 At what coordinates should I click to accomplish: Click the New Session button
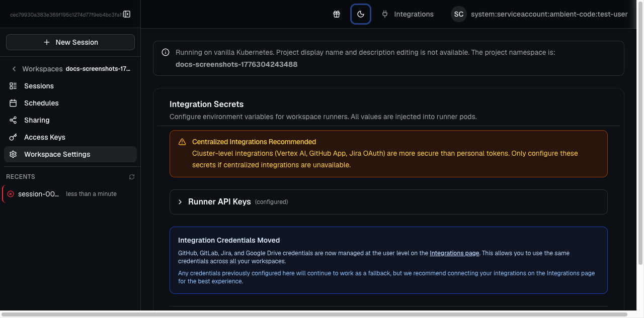tap(70, 42)
